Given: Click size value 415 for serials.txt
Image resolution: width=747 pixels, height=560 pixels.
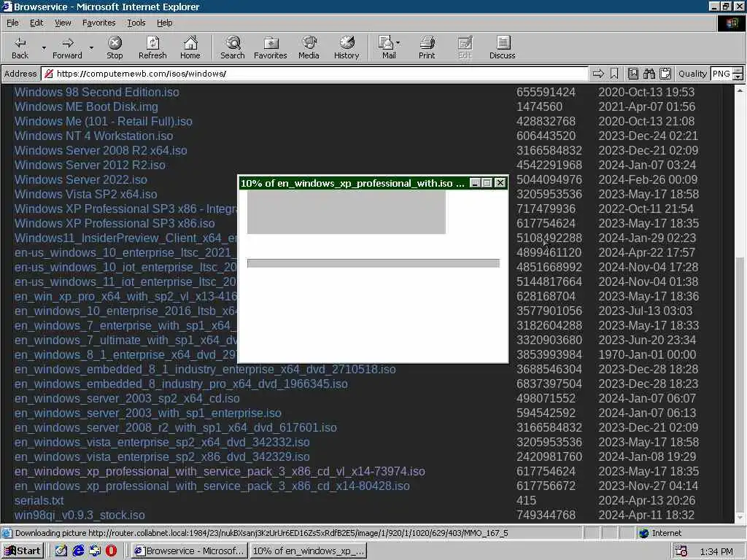Looking at the screenshot, I should tap(527, 500).
